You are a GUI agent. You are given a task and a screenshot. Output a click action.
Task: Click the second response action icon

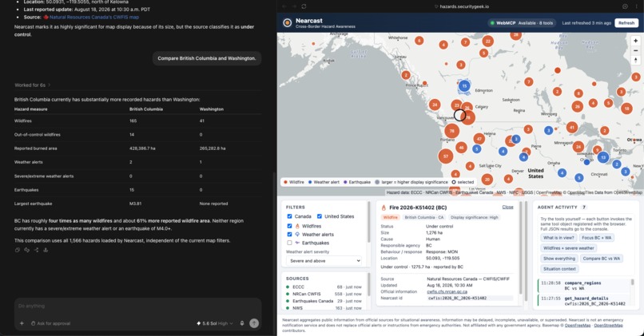point(26,250)
